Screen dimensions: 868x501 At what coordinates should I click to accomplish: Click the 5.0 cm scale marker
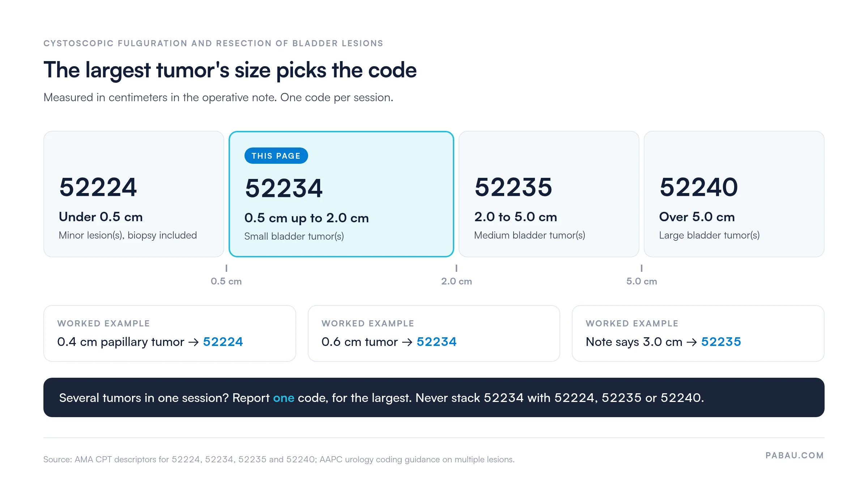642,281
